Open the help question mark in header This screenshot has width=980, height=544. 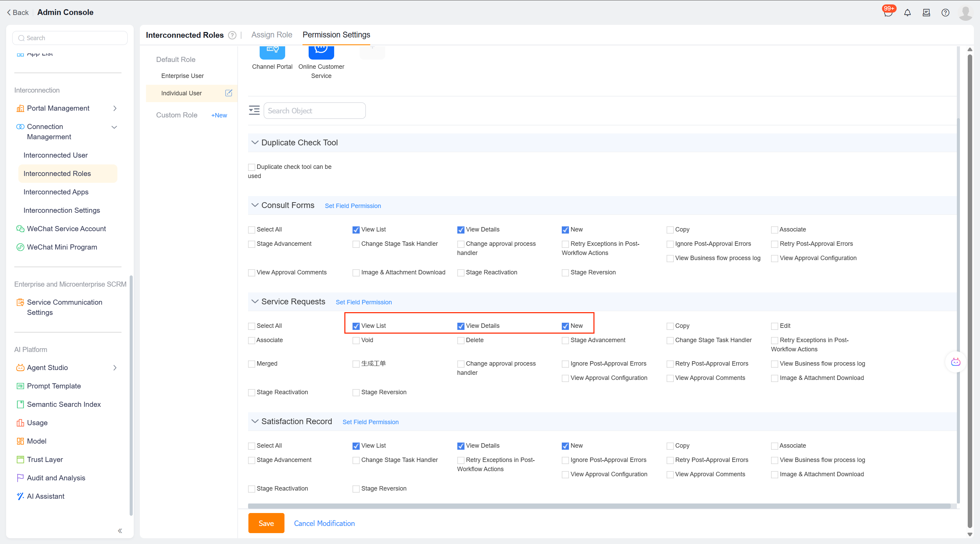[x=945, y=13]
